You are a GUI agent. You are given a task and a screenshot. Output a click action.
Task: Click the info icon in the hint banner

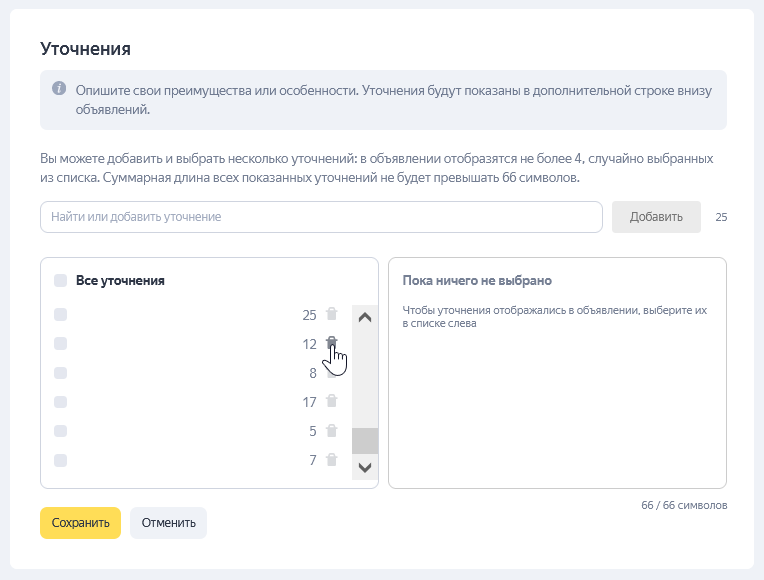[59, 88]
